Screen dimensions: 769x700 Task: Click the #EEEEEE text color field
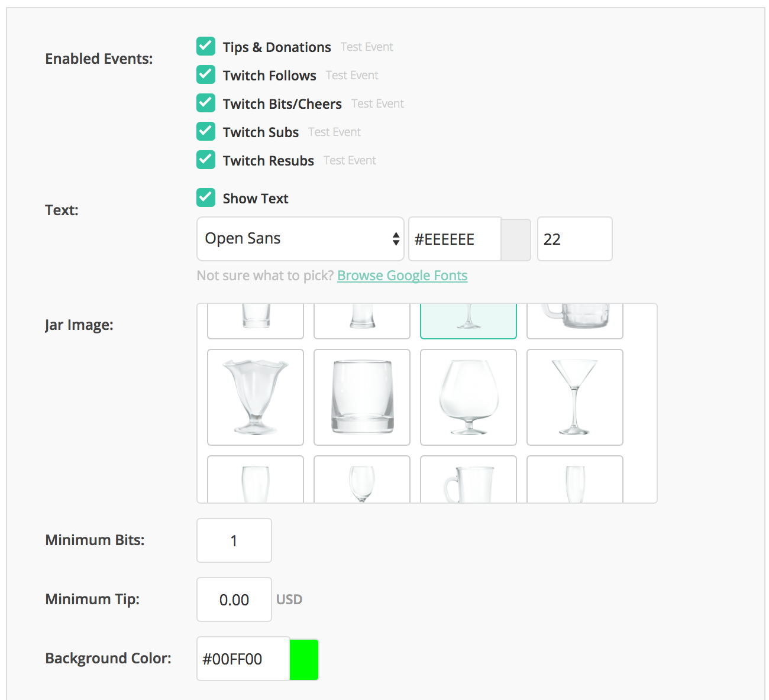pyautogui.click(x=455, y=239)
